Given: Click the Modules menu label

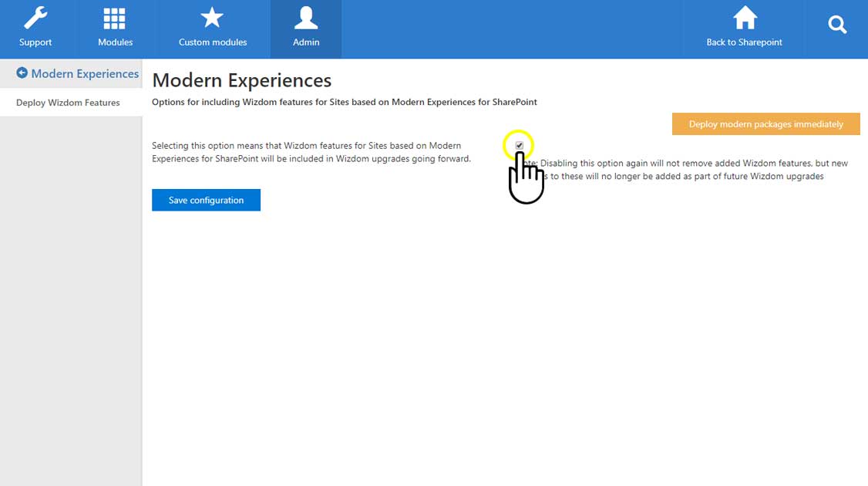Looking at the screenshot, I should 115,42.
